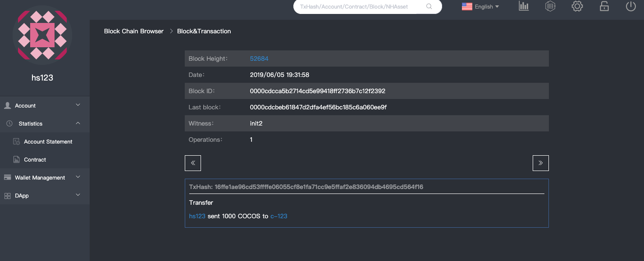Click sender hs123 link in transfer
Screen dimensions: 644x261
[197, 216]
